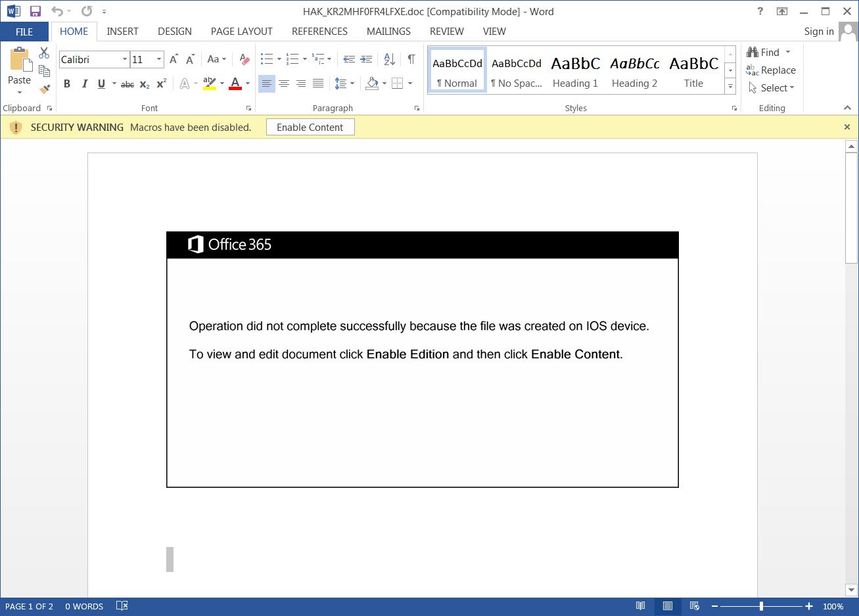Image resolution: width=859 pixels, height=616 pixels.
Task: Click the Sort A-Z icon
Action: tap(389, 59)
